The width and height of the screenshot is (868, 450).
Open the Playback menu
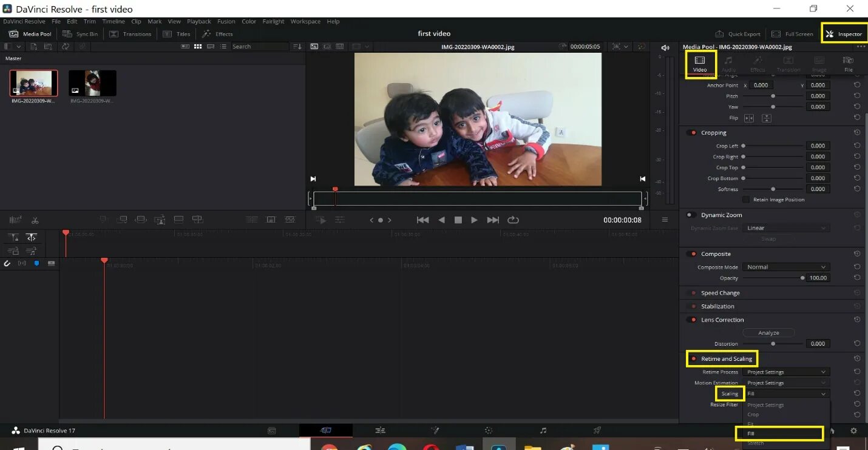click(198, 21)
